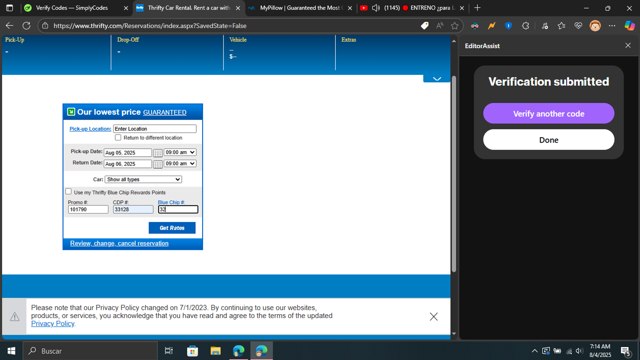
Task: Open File Explorer from taskbar
Action: pyautogui.click(x=216, y=351)
